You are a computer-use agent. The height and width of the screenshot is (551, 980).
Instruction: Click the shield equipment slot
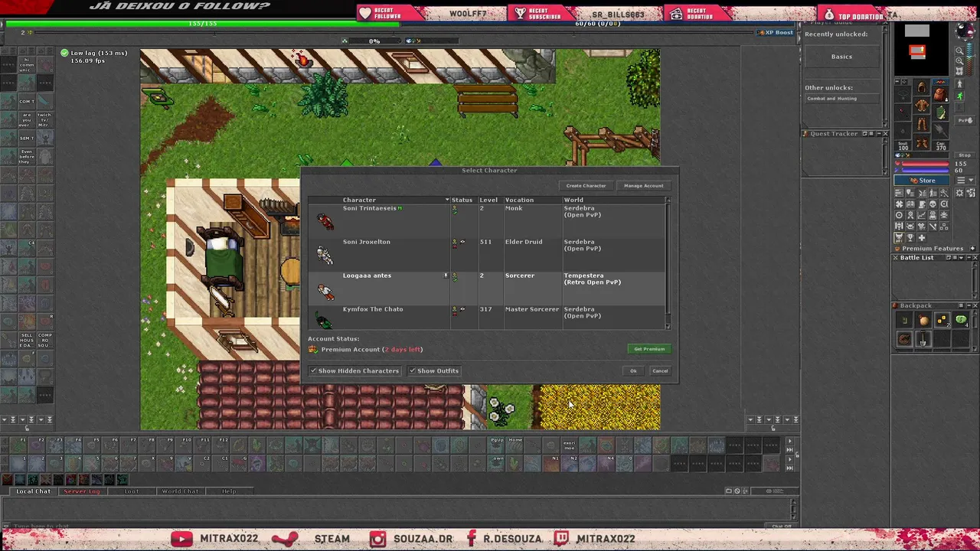[941, 113]
